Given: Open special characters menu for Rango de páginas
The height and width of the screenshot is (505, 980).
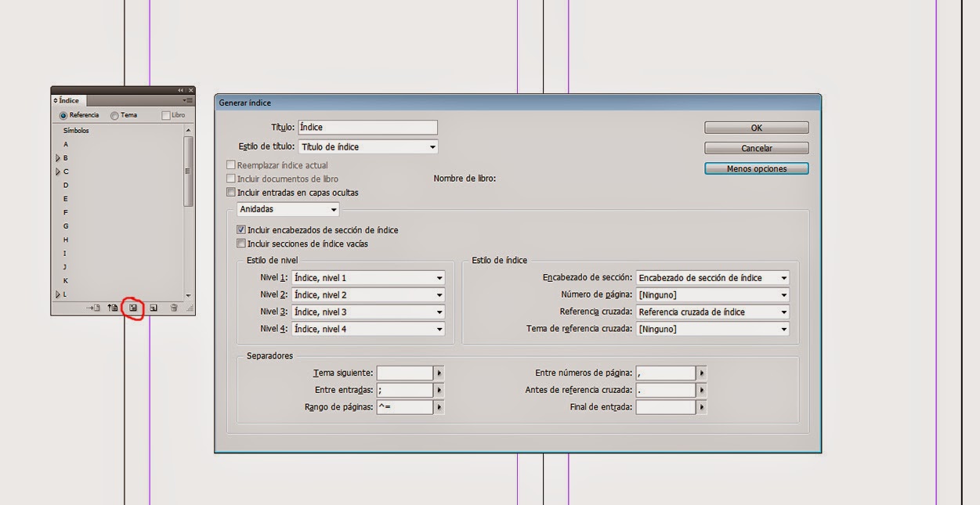Looking at the screenshot, I should pos(439,407).
